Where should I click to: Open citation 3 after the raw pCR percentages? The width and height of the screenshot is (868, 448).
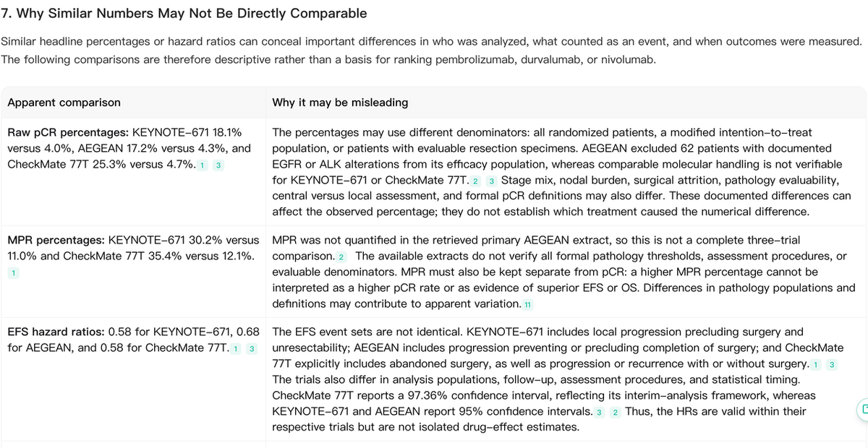click(218, 165)
